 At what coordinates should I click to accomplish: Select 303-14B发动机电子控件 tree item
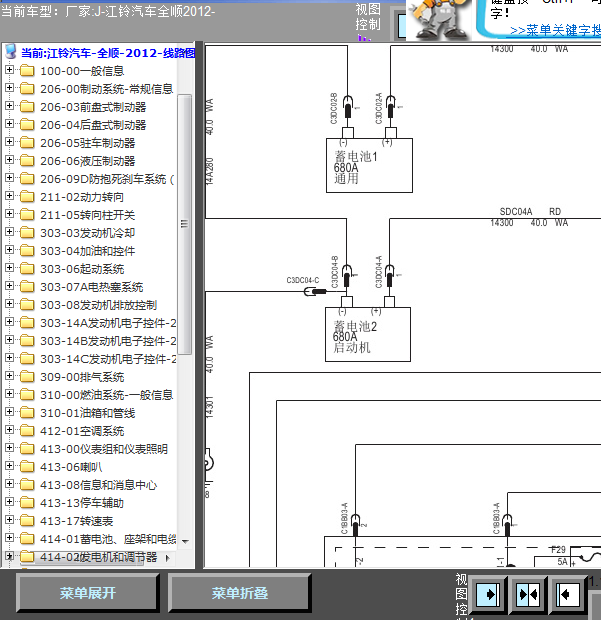tap(108, 341)
